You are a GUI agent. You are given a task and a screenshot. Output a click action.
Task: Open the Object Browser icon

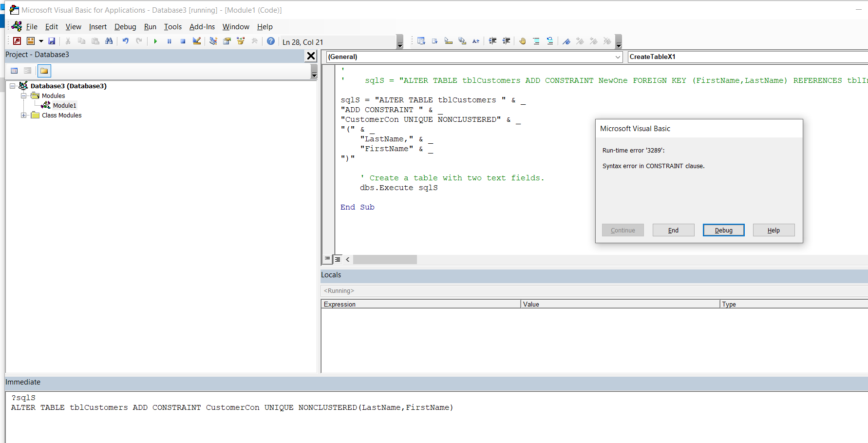coord(241,41)
